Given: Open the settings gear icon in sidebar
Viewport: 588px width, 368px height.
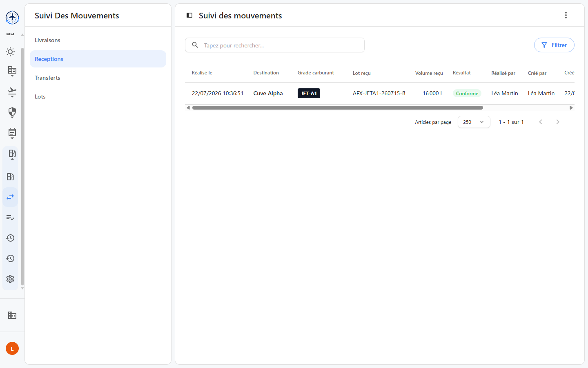Looking at the screenshot, I should (x=11, y=279).
